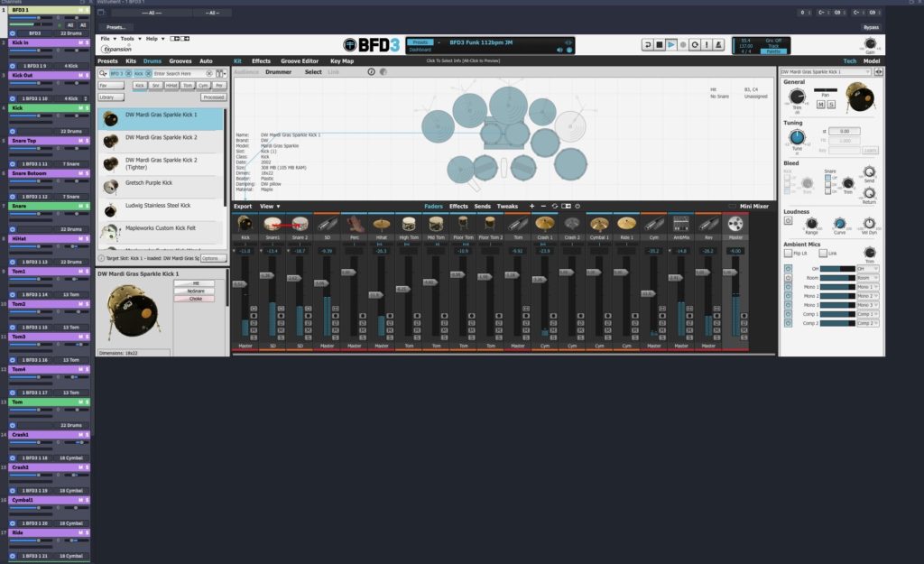Viewport: 924px width, 564px height.
Task: Open drum selector dropdown in Tech panel
Action: 826,72
